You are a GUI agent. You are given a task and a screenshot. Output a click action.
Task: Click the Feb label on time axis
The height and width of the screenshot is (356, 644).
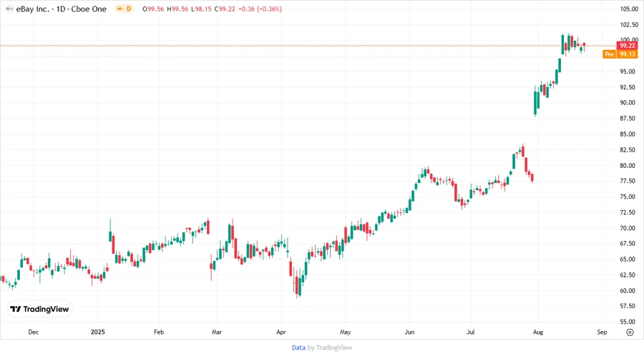coord(159,332)
